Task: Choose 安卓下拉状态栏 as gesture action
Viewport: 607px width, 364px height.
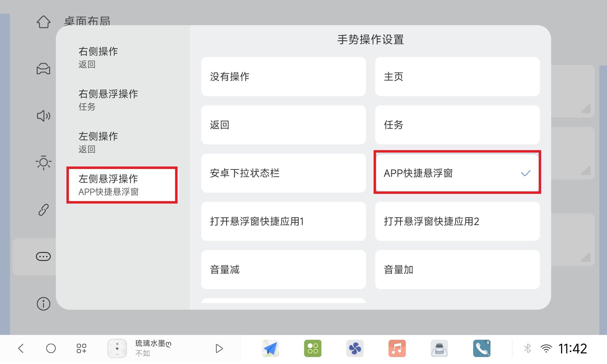Action: click(x=283, y=173)
